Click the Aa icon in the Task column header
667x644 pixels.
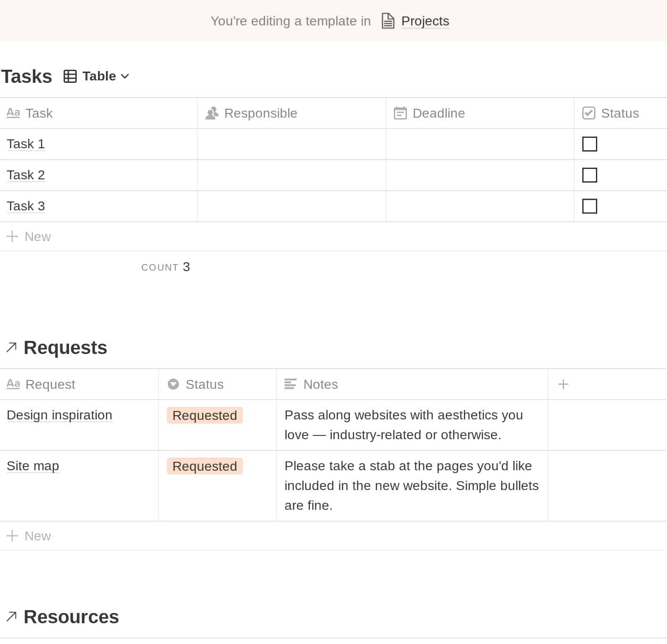[x=13, y=113]
